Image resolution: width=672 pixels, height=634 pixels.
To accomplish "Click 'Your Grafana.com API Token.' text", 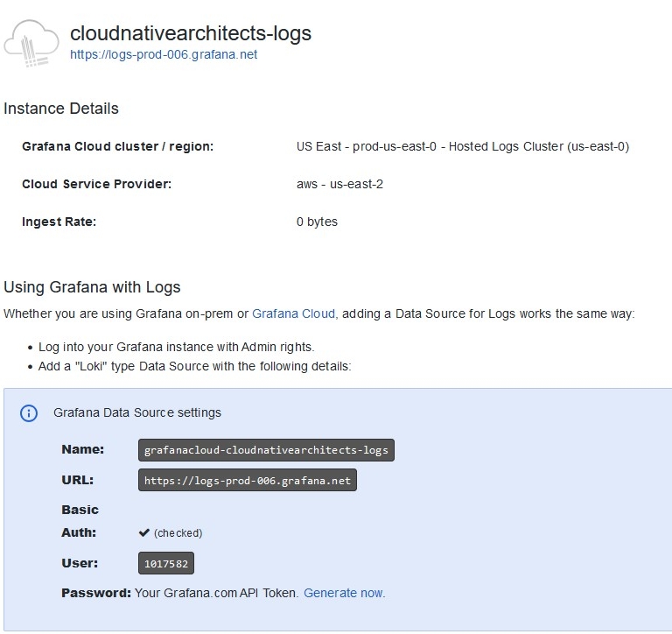I will (217, 593).
